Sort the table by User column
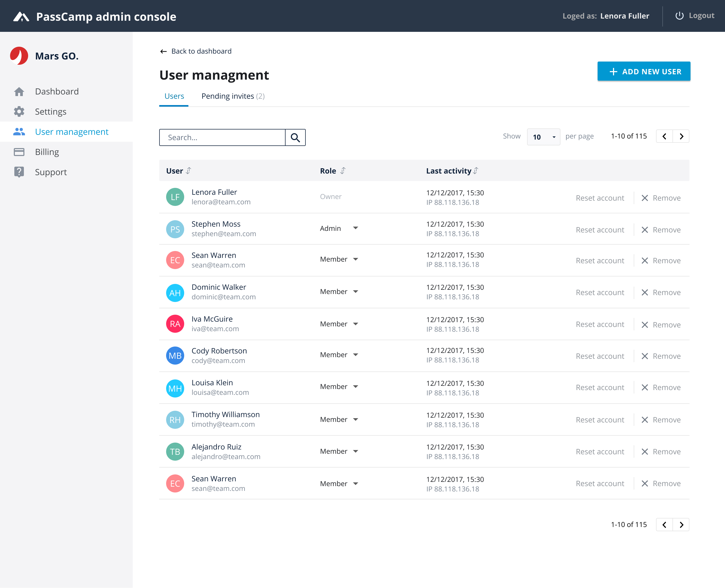Screen dimensions: 725x588 point(189,171)
